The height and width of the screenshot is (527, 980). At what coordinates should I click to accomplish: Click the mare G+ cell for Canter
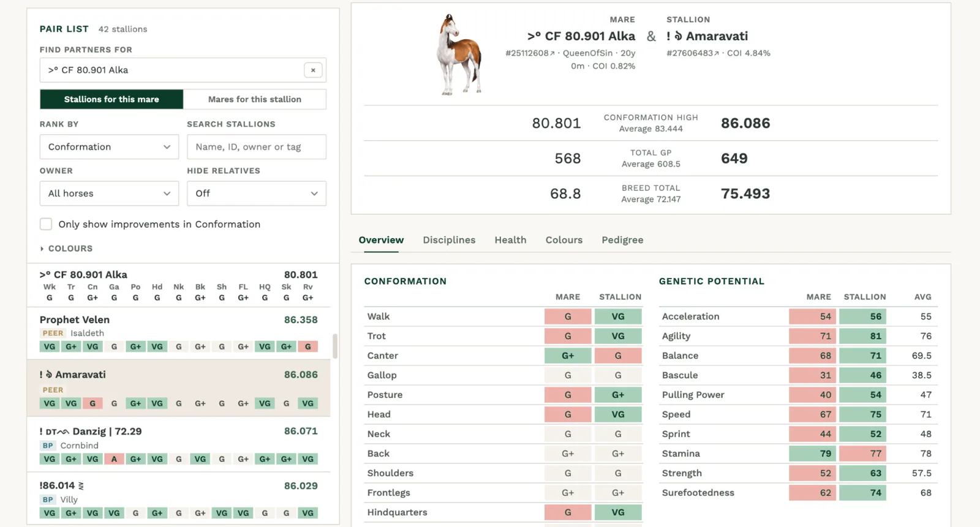coord(568,356)
